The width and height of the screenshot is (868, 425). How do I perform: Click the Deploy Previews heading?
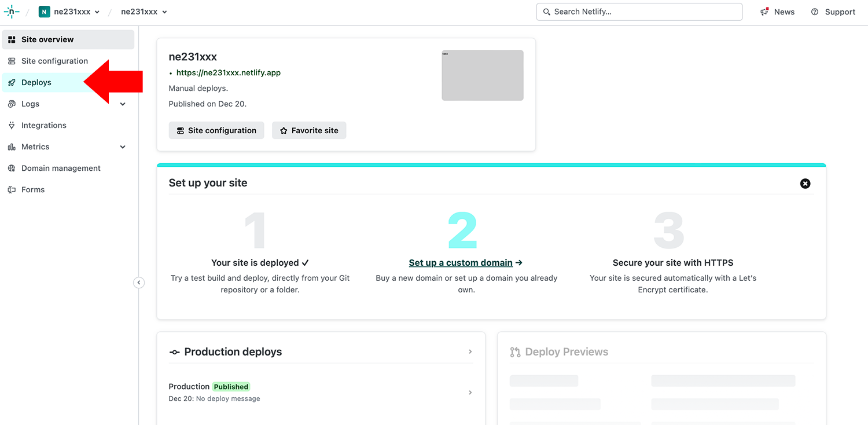click(x=567, y=351)
